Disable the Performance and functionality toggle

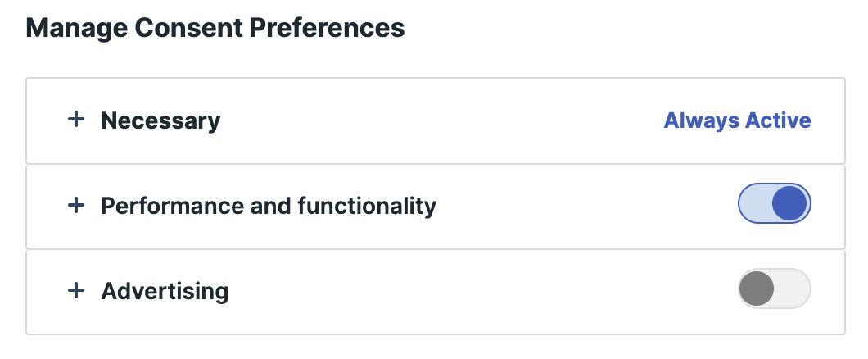[774, 204]
